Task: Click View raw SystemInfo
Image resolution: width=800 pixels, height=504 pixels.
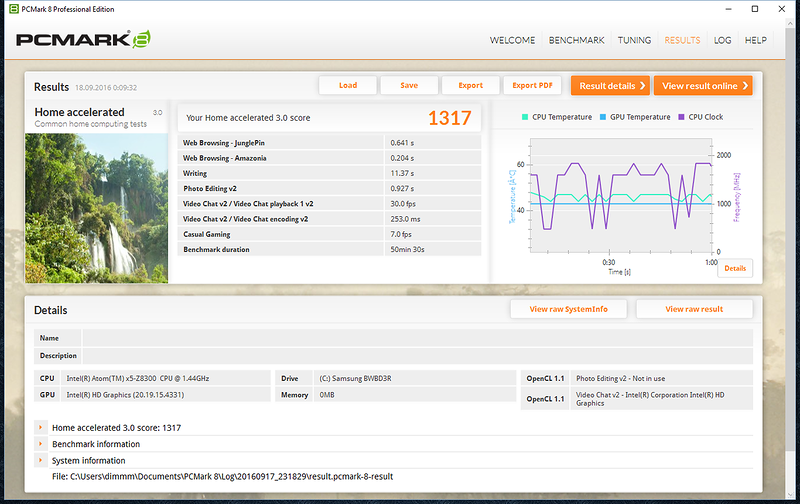Action: tap(568, 309)
